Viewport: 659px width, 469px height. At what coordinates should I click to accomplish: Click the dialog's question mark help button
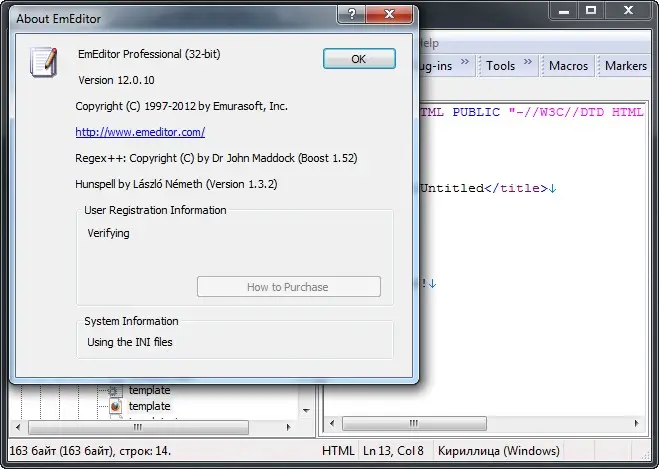coord(351,14)
